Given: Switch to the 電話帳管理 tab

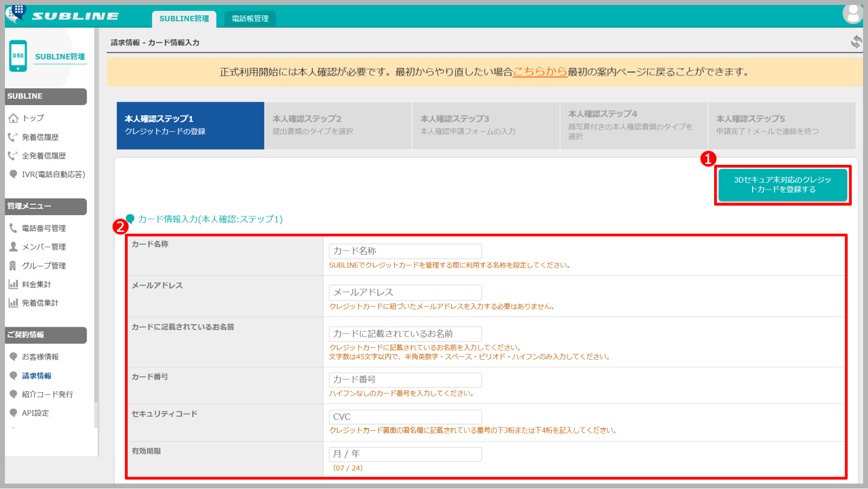Looking at the screenshot, I should pos(250,19).
